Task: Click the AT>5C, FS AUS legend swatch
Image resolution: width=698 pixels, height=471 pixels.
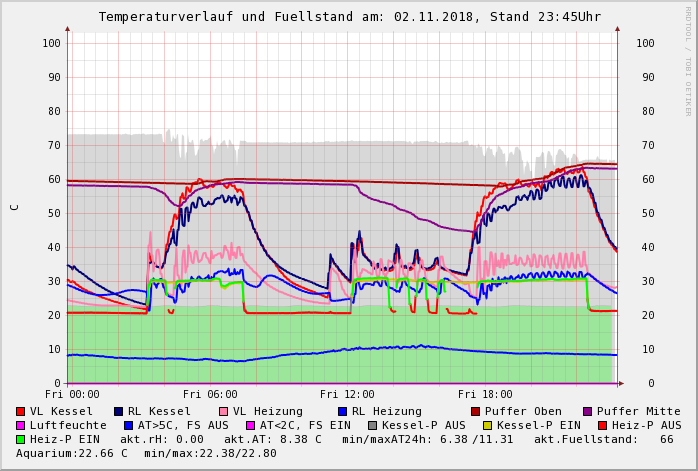Action: point(127,425)
